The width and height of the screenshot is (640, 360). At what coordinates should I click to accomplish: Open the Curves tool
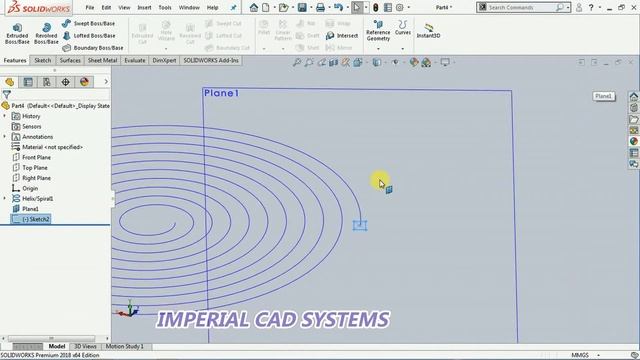tap(403, 28)
